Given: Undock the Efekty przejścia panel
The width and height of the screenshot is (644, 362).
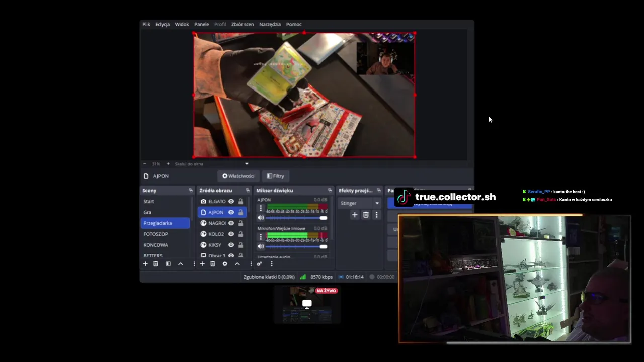Looking at the screenshot, I should (x=379, y=190).
